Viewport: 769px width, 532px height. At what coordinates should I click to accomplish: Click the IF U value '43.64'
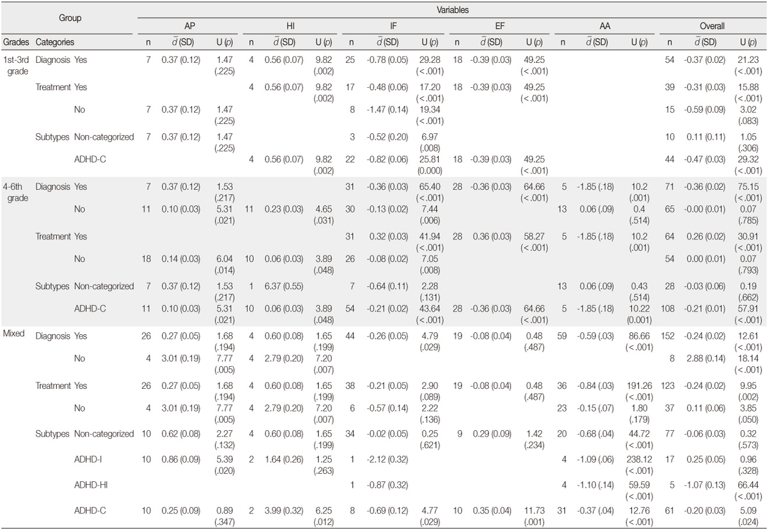(x=430, y=309)
